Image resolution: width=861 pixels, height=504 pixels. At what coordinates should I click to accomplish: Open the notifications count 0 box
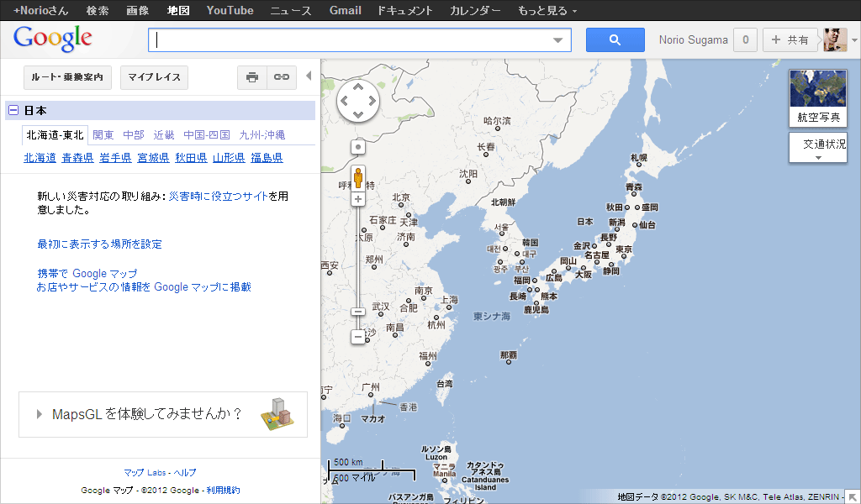click(745, 40)
